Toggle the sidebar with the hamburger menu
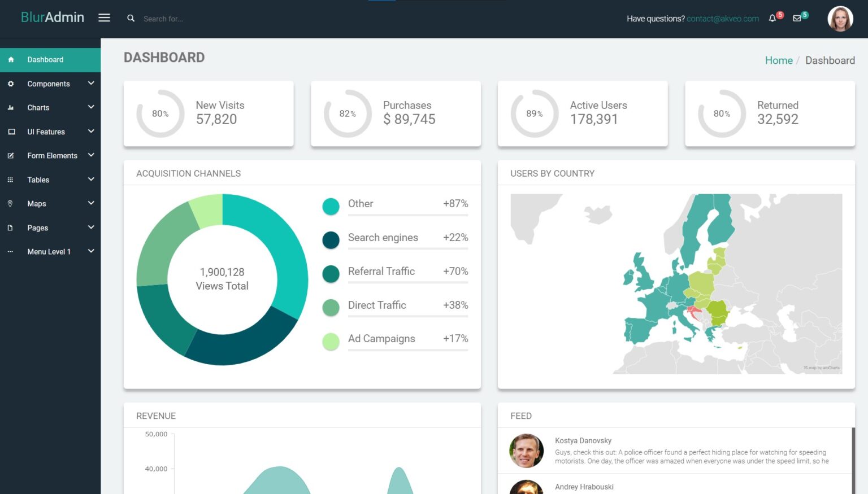 coord(104,18)
